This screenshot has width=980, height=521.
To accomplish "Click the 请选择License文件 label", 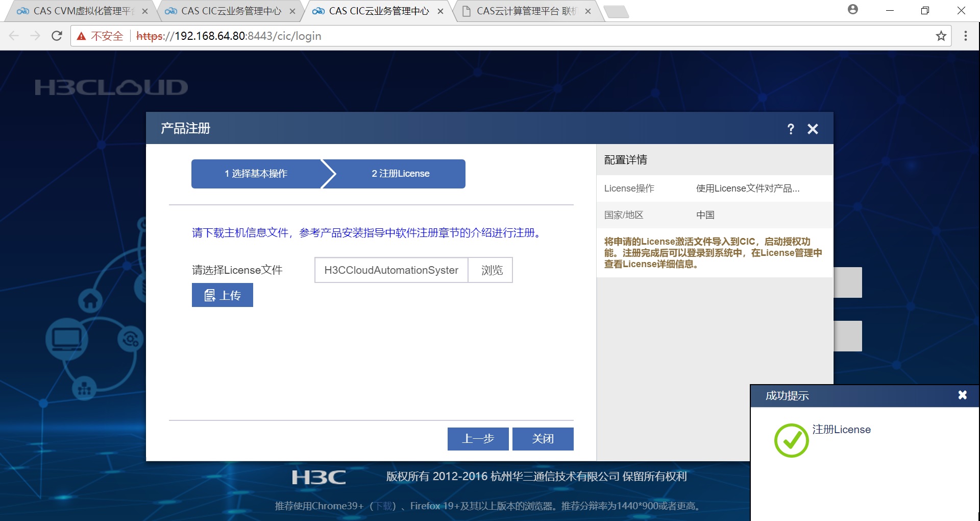I will click(237, 270).
